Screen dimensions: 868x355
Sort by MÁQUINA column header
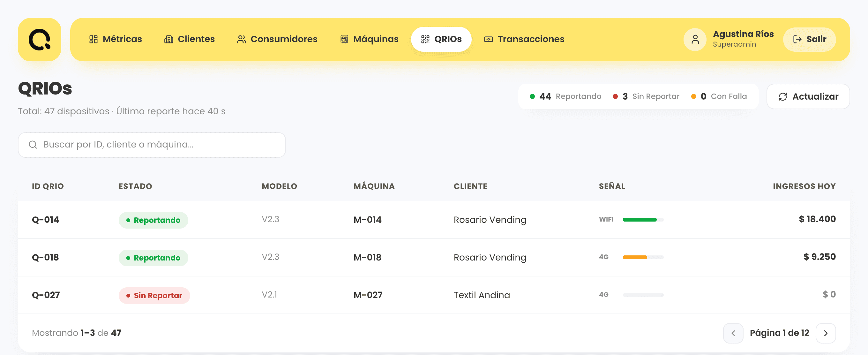[x=374, y=186]
